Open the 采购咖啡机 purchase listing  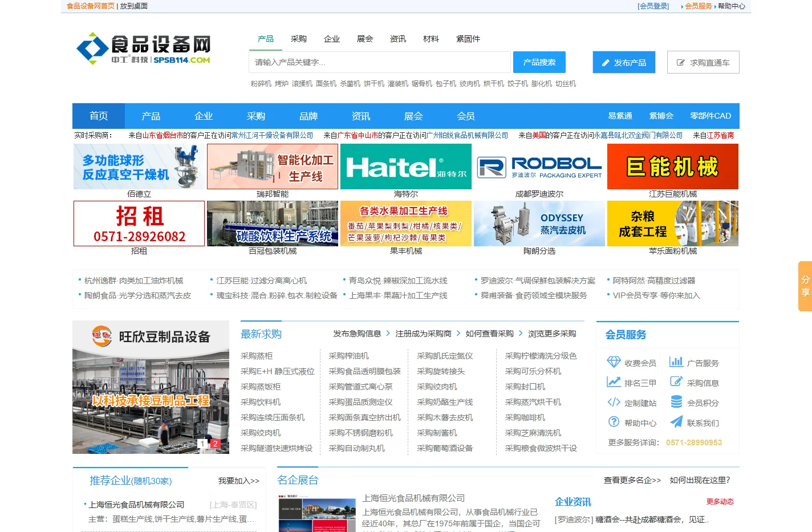coord(525,417)
